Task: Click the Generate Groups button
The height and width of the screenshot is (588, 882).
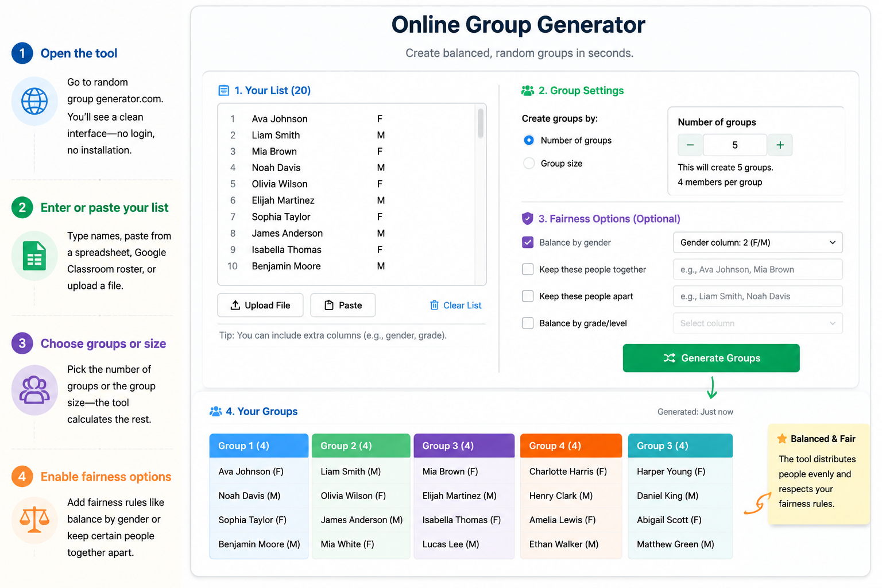Action: coord(711,358)
